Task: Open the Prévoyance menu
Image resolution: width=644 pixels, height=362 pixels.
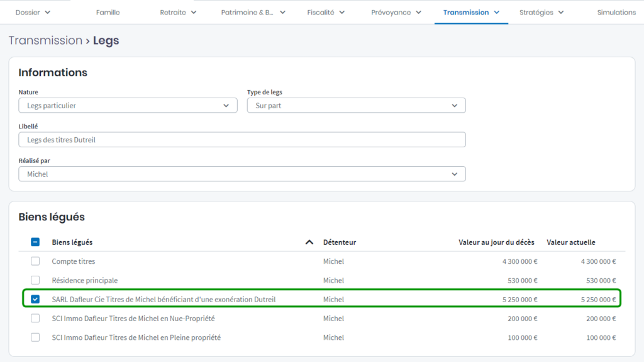Action: (396, 13)
